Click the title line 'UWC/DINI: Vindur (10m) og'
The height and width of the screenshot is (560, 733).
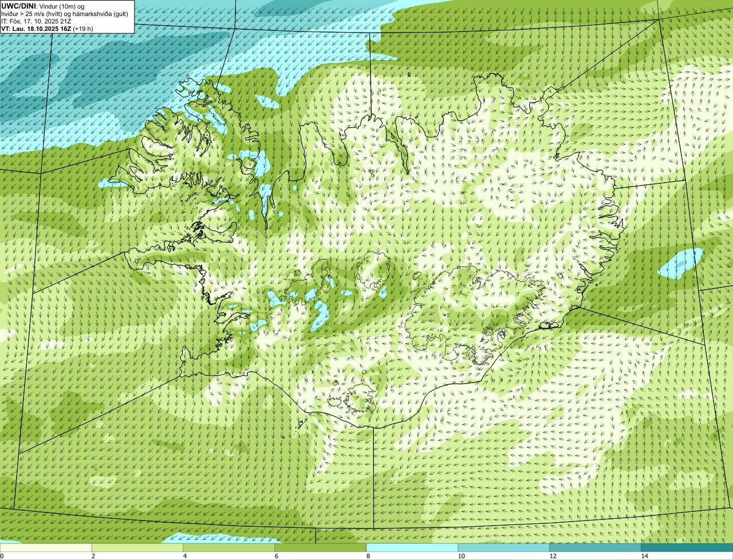[x=43, y=6]
